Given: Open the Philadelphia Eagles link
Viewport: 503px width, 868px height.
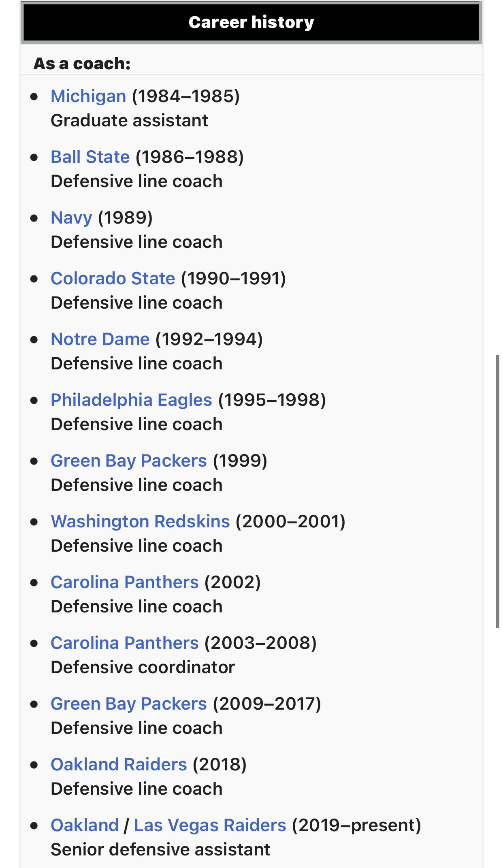Looking at the screenshot, I should (132, 400).
